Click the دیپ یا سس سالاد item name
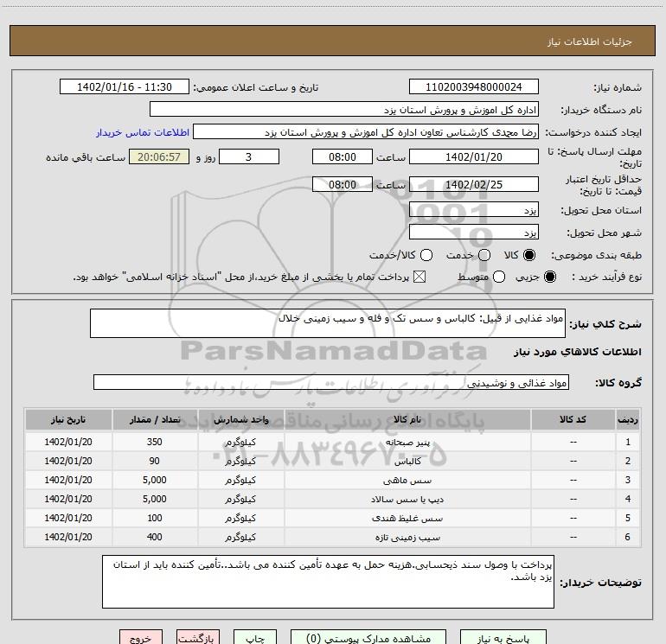Viewport: 666px width, 644px height. [x=407, y=500]
